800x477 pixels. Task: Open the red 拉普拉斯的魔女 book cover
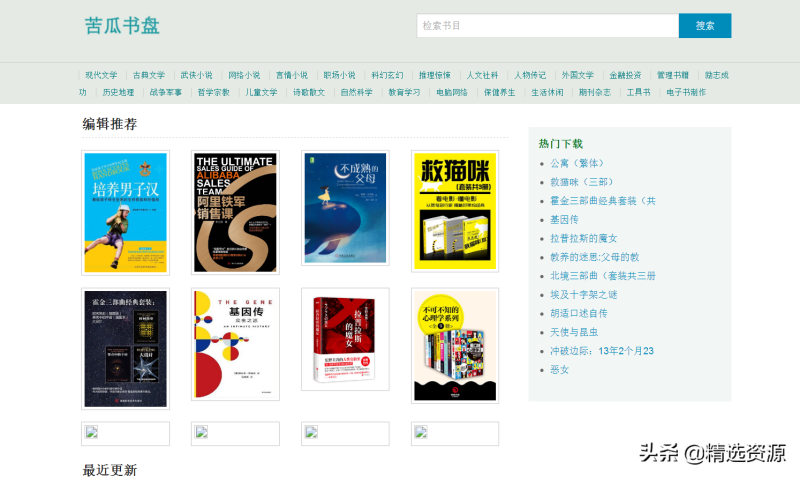pyautogui.click(x=345, y=339)
